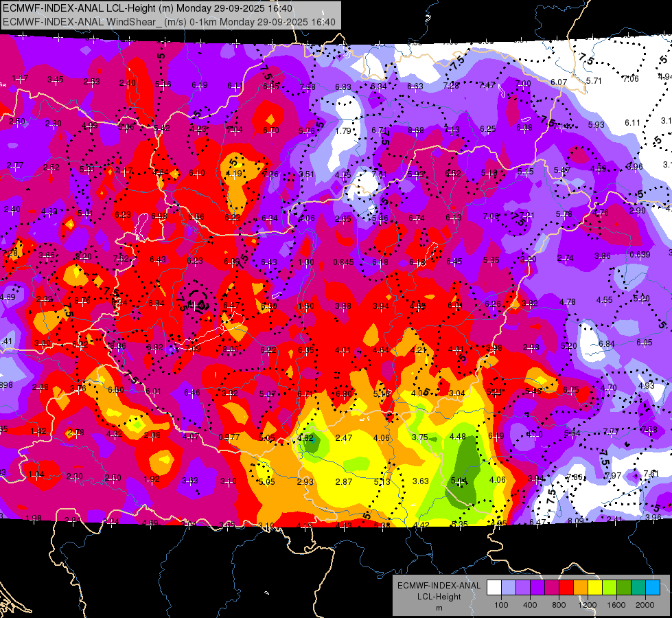Click the wind shear value 8.68
The image size is (672, 618).
[x=416, y=130]
